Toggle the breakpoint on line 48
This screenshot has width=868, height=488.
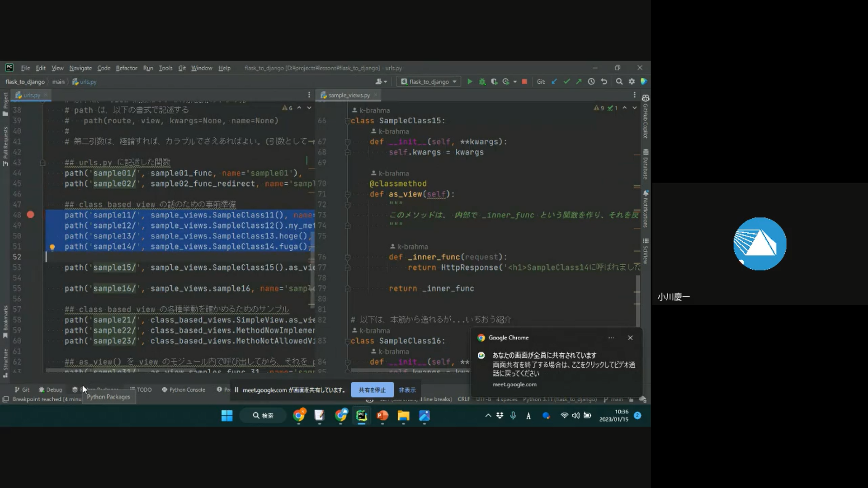30,215
